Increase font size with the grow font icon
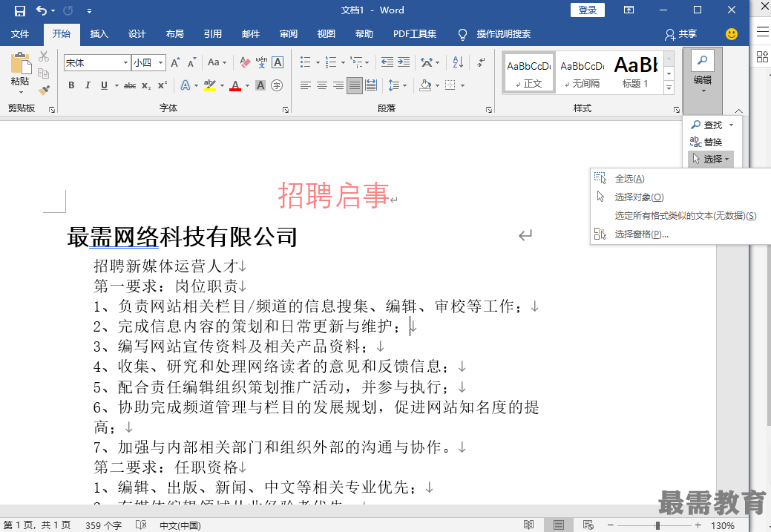Viewport: 771px width, 532px height. tap(175, 62)
